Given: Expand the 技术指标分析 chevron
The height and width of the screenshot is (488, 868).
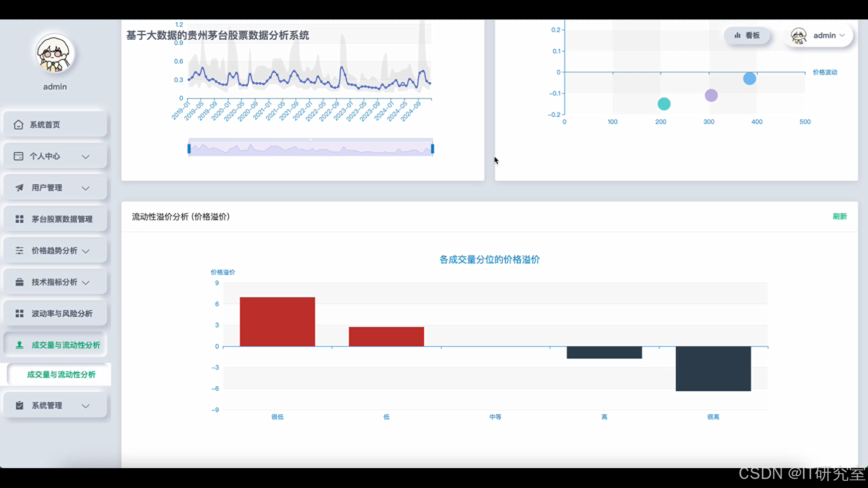Looking at the screenshot, I should pos(85,282).
